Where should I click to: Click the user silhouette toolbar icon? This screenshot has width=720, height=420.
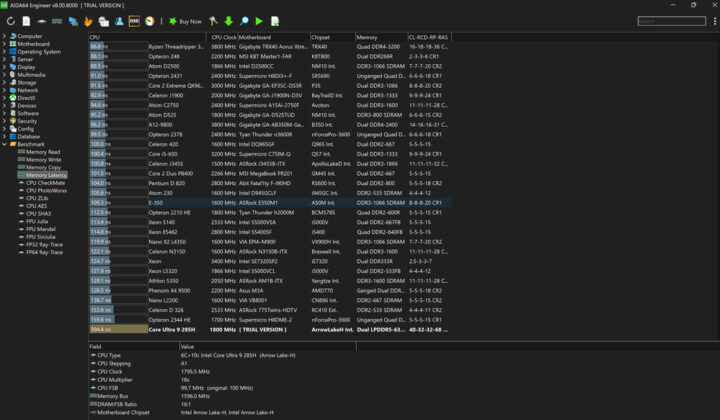119,21
